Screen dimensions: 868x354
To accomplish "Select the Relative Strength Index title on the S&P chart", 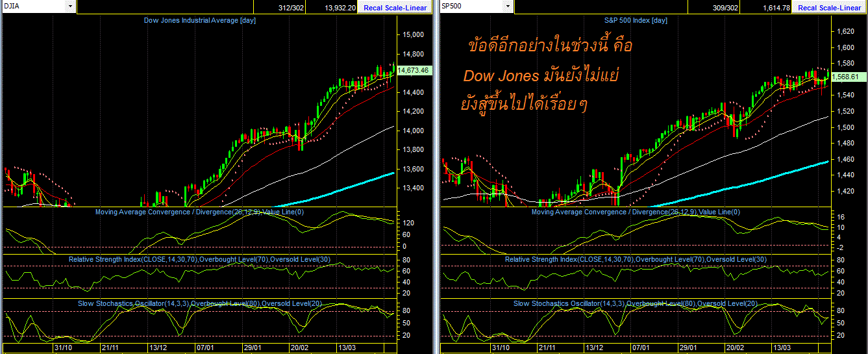I will tap(636, 260).
